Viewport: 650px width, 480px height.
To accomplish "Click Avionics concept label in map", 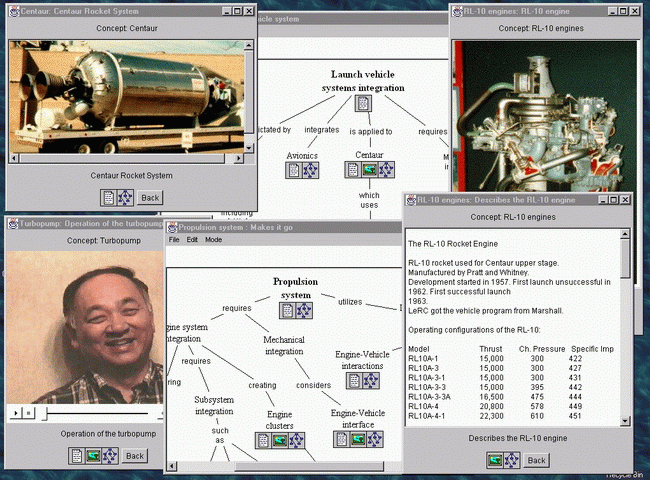I will coord(302,155).
